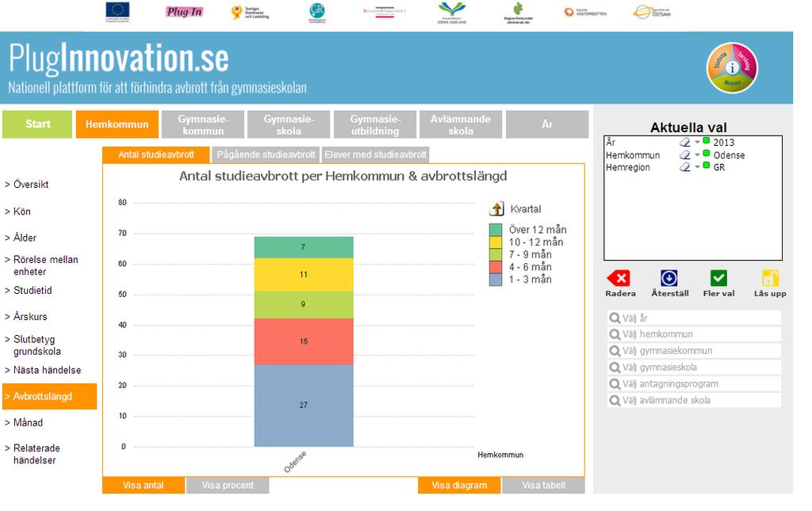
Task: Focus the Välj gymnasieskola search field
Action: click(694, 368)
